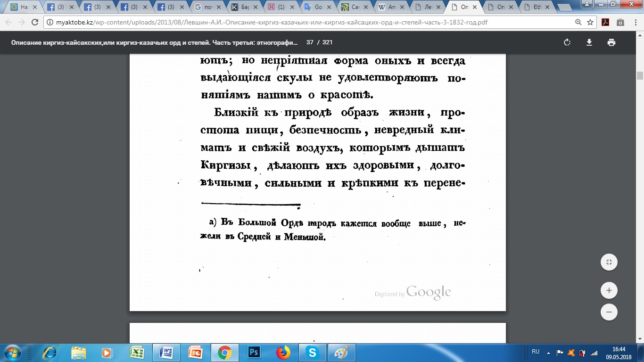Reload the current page

coord(34,22)
